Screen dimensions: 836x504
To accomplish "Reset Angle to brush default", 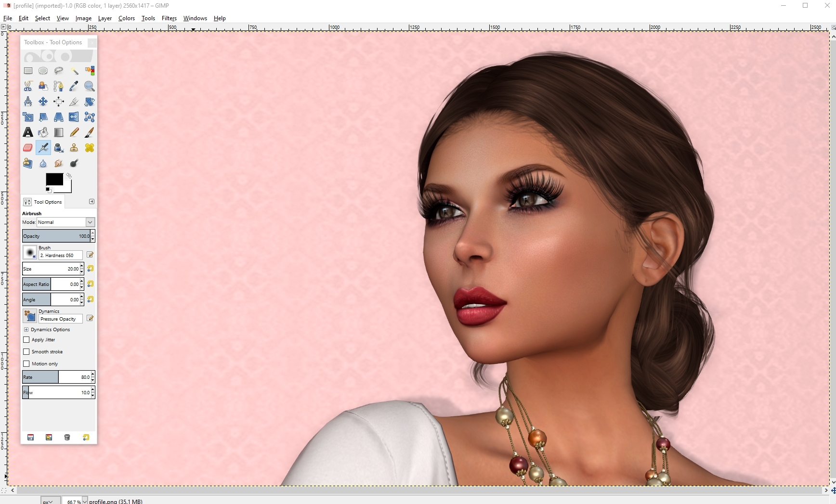I will (90, 299).
